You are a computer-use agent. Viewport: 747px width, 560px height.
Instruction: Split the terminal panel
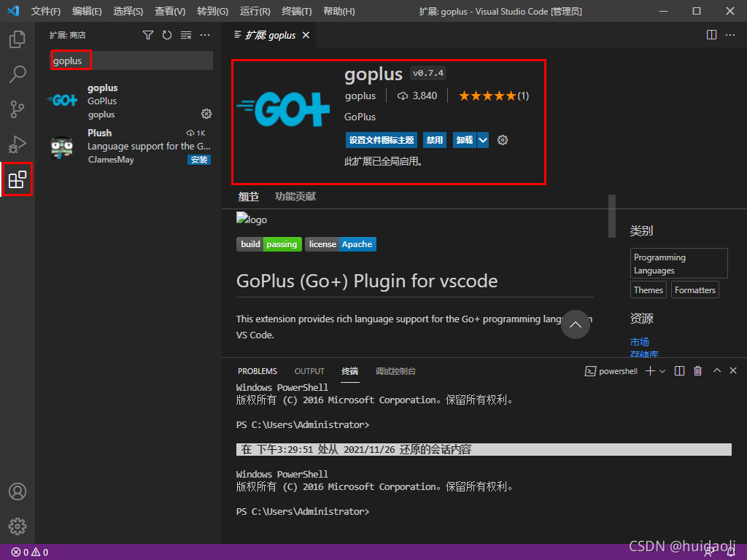680,371
